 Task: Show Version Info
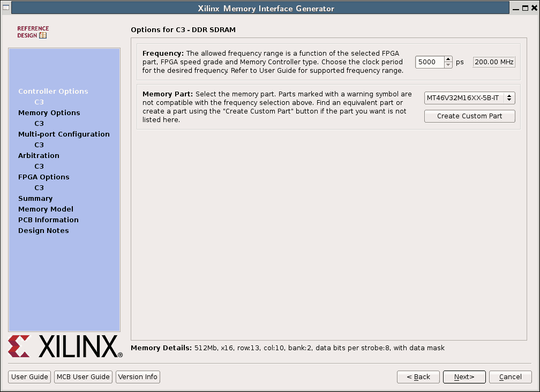138,377
